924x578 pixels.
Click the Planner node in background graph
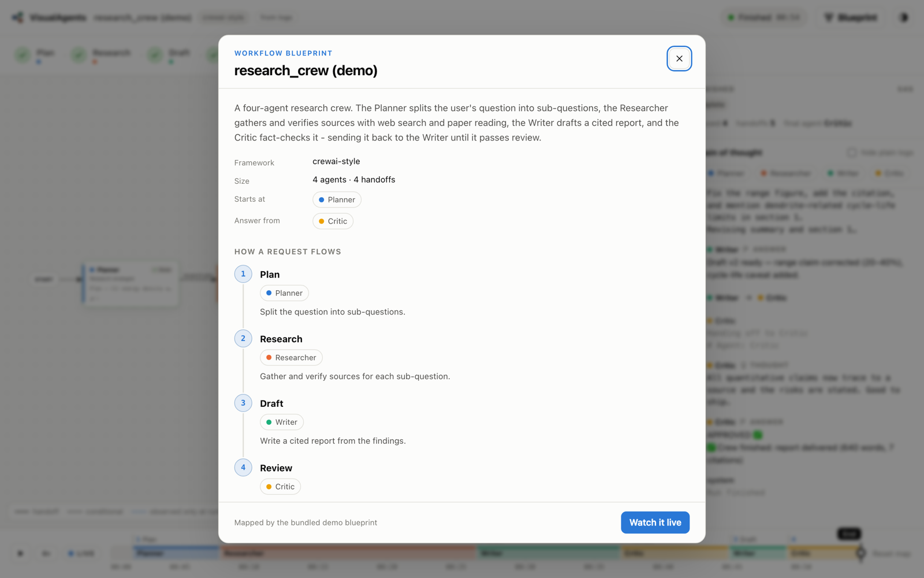click(131, 283)
